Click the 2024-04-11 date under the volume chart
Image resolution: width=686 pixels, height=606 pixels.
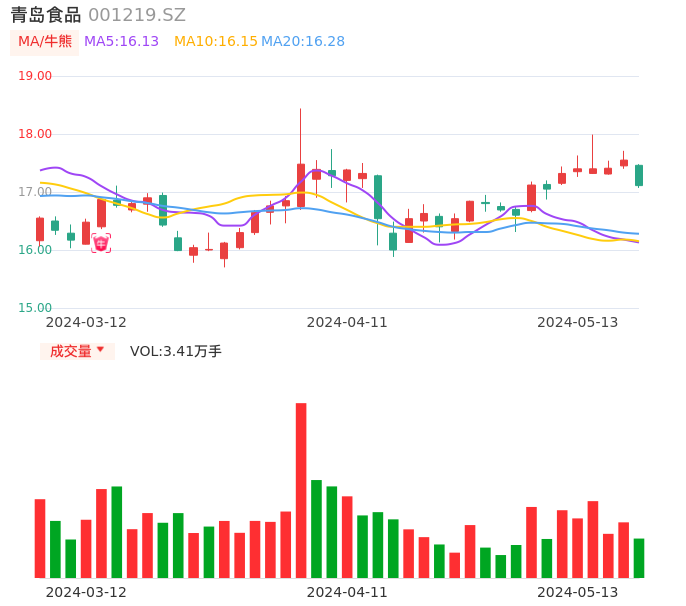coord(347,592)
